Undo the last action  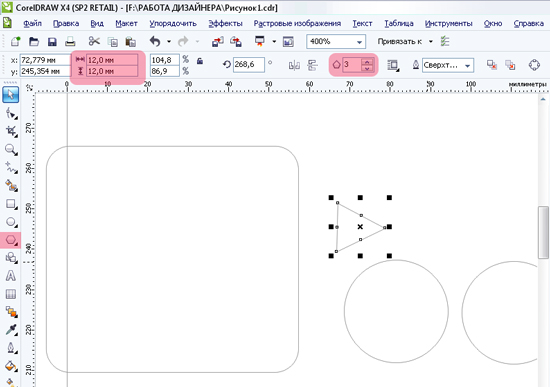pos(155,41)
